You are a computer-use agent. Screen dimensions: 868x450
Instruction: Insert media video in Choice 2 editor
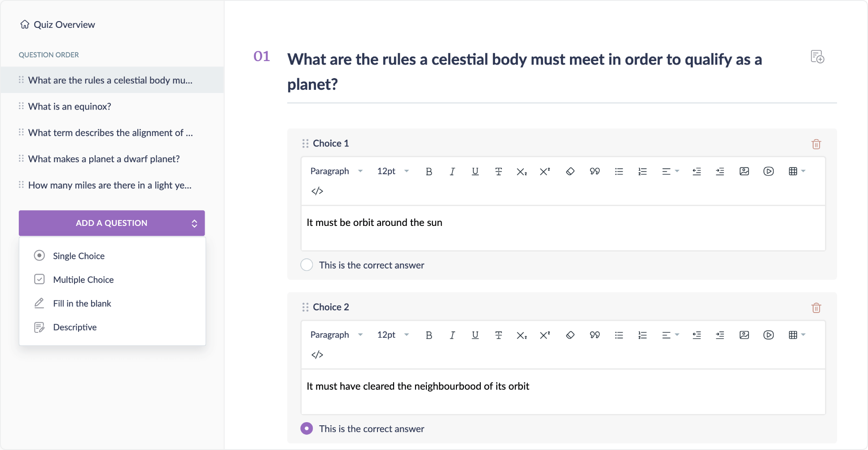pyautogui.click(x=768, y=335)
